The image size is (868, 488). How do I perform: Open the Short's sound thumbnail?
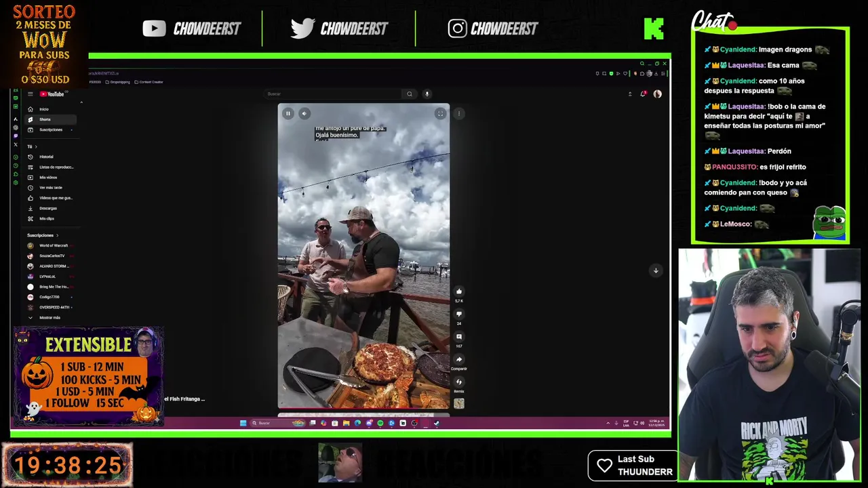[x=459, y=403]
